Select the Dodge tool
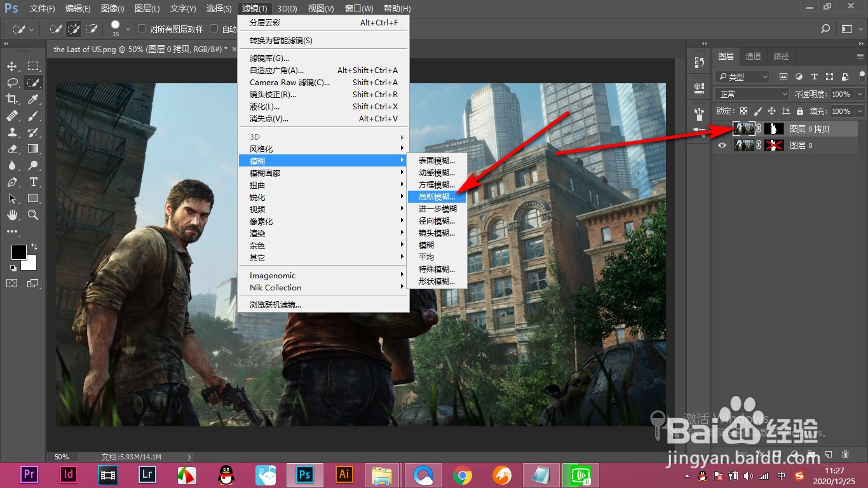 [x=33, y=165]
